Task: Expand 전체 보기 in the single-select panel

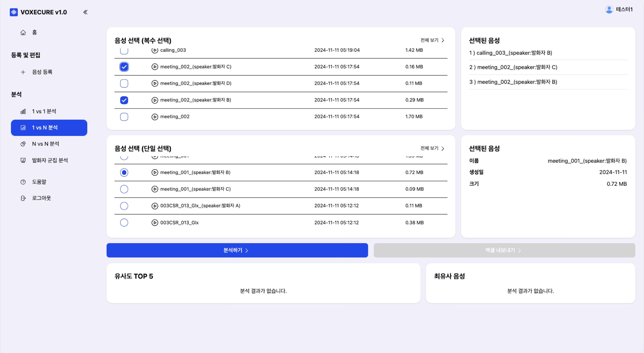Action: (x=432, y=148)
